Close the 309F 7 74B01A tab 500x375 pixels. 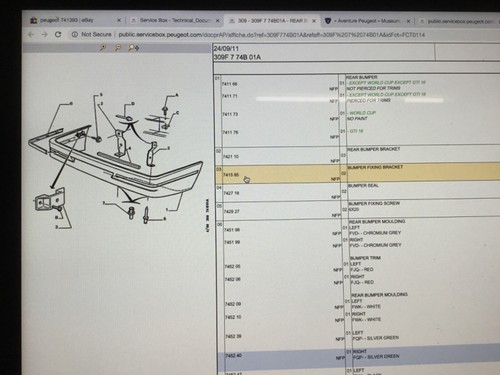pos(314,21)
